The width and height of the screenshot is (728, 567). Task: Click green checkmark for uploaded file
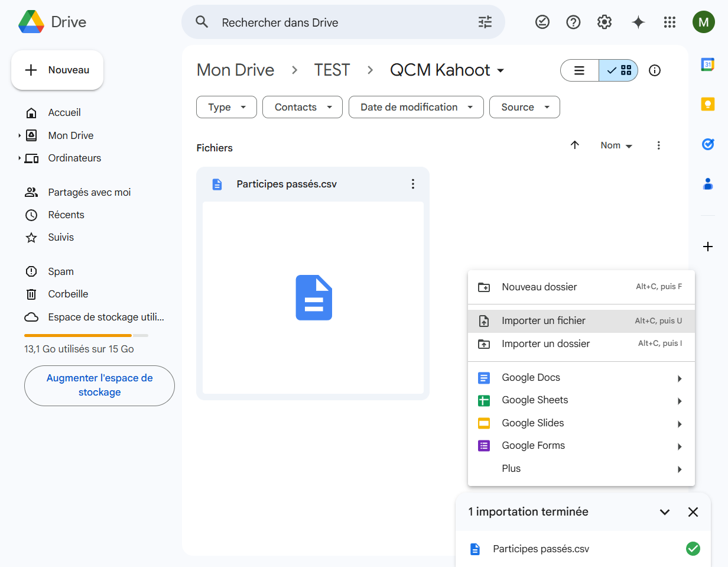pyautogui.click(x=693, y=549)
